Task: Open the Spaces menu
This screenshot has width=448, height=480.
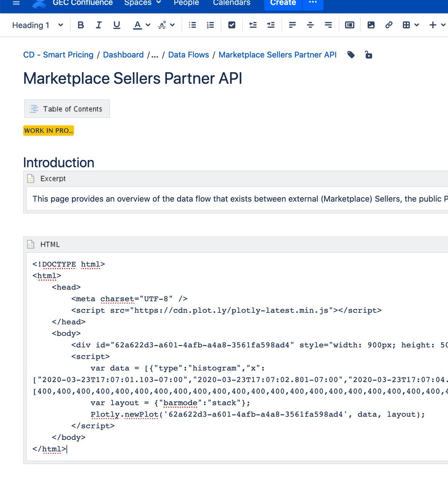Action: pos(143,3)
